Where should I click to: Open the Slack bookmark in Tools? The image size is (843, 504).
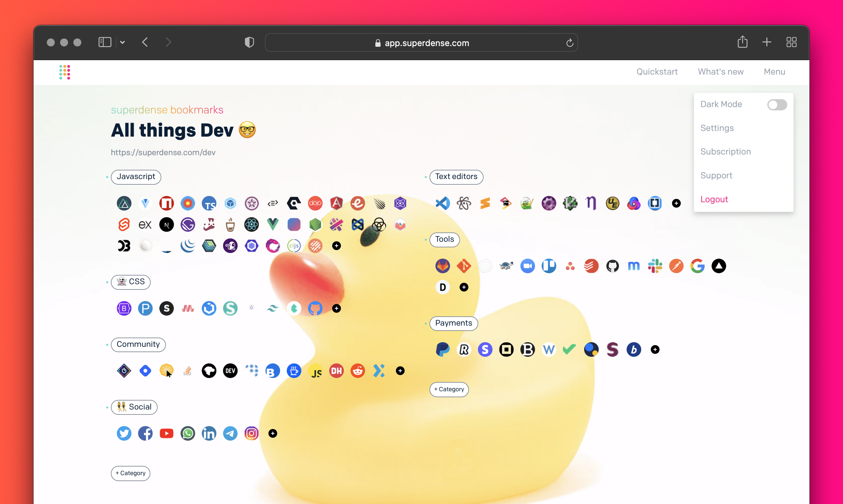(x=655, y=266)
